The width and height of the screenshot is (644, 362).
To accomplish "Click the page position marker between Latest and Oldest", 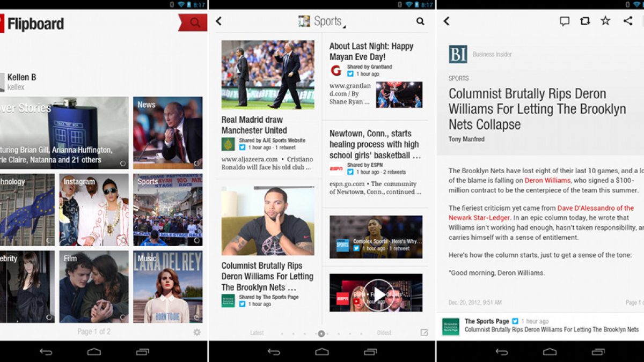I will pos(321,334).
